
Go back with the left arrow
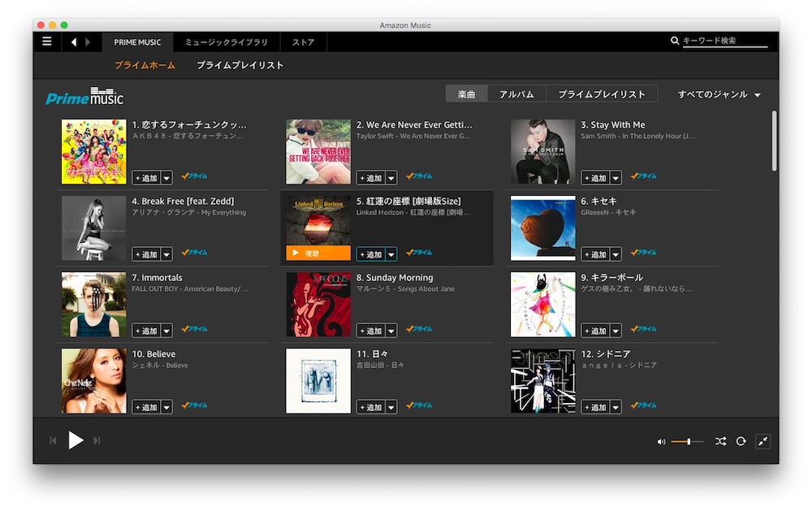pos(74,42)
